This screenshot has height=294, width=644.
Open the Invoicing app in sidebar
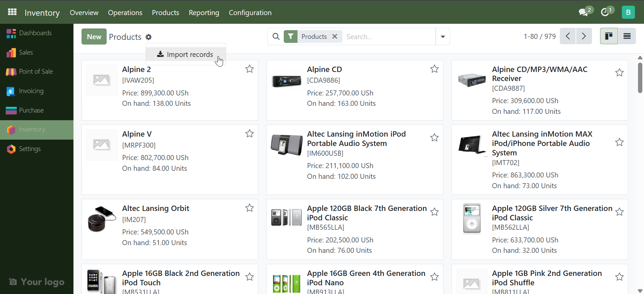coord(37,91)
